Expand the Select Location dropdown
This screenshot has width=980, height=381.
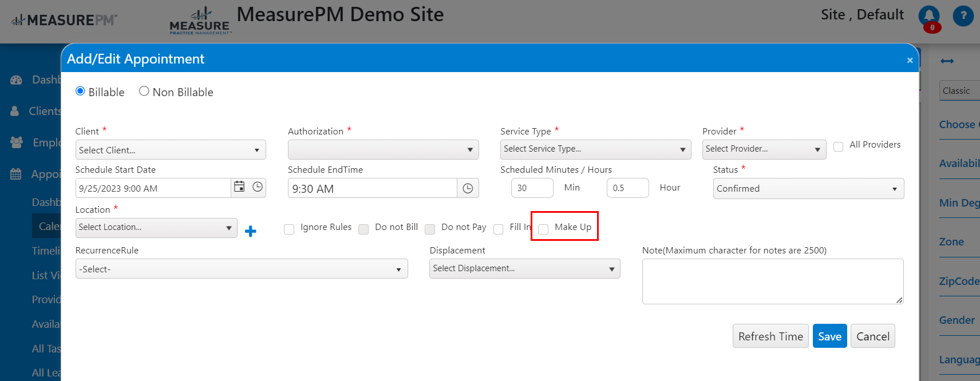156,228
